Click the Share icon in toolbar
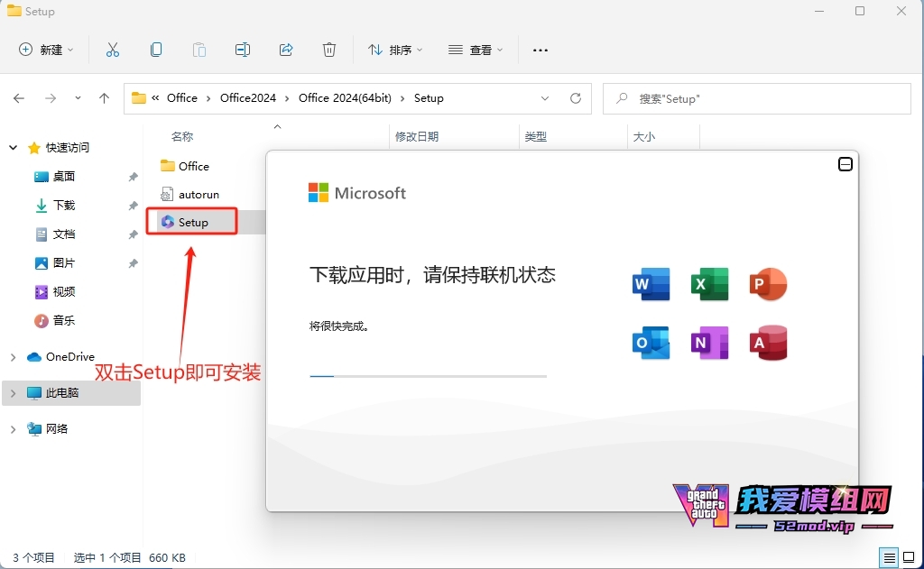This screenshot has height=569, width=924. [286, 50]
